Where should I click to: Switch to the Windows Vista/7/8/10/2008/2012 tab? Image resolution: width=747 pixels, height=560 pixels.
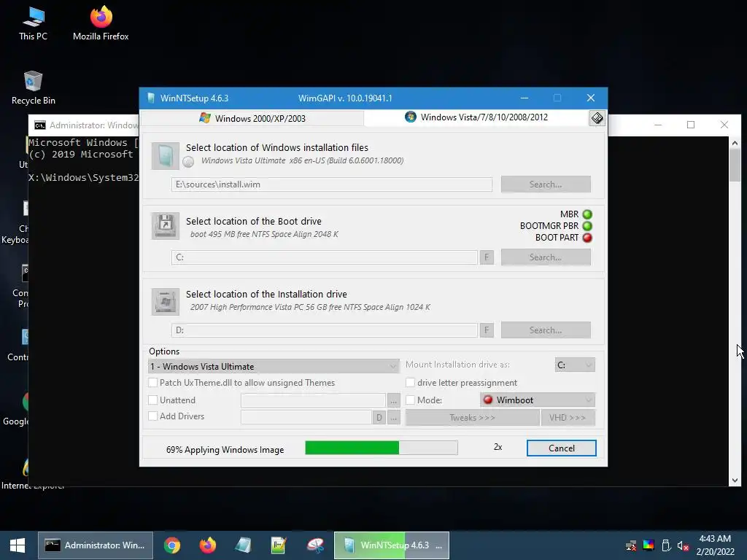click(x=476, y=117)
